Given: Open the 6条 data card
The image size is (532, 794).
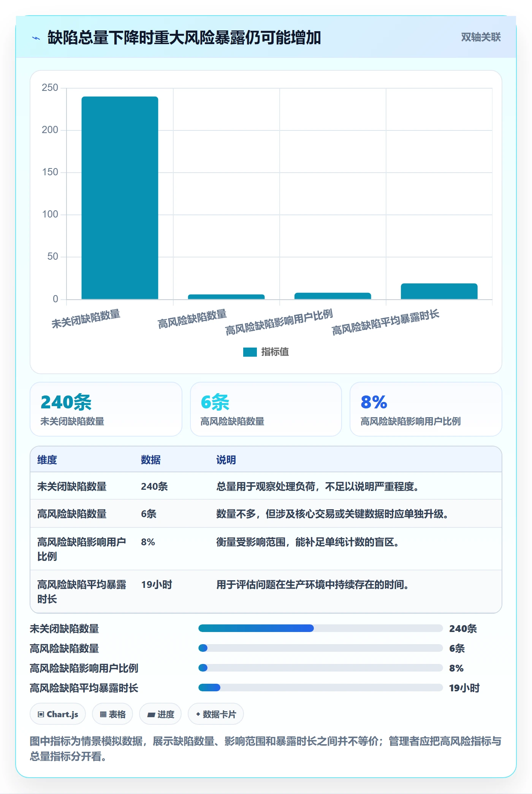Looking at the screenshot, I should pos(266,409).
